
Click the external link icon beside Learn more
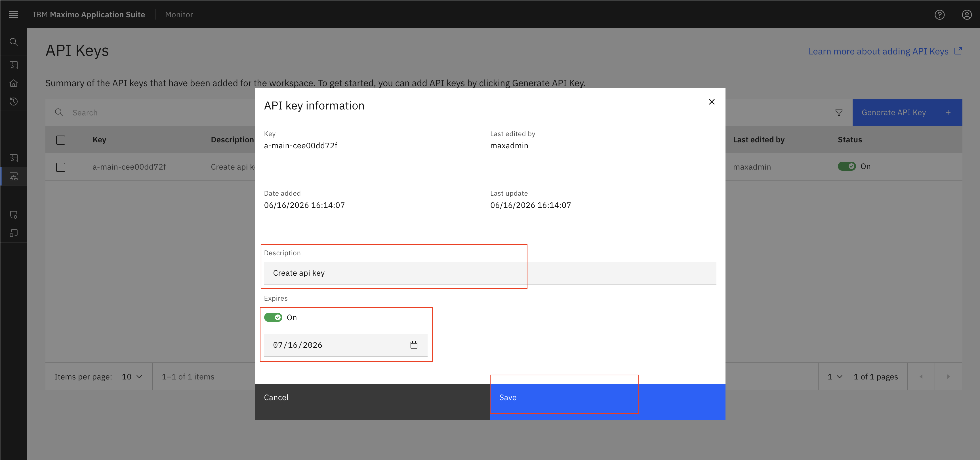tap(958, 51)
